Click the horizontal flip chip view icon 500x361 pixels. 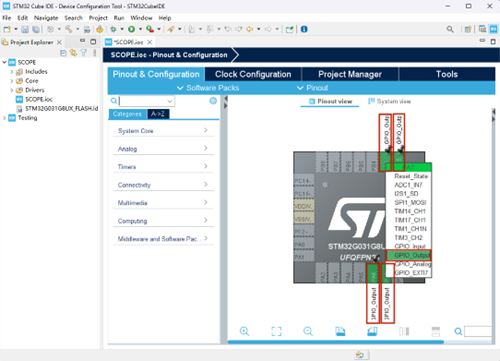pyautogui.click(x=404, y=331)
